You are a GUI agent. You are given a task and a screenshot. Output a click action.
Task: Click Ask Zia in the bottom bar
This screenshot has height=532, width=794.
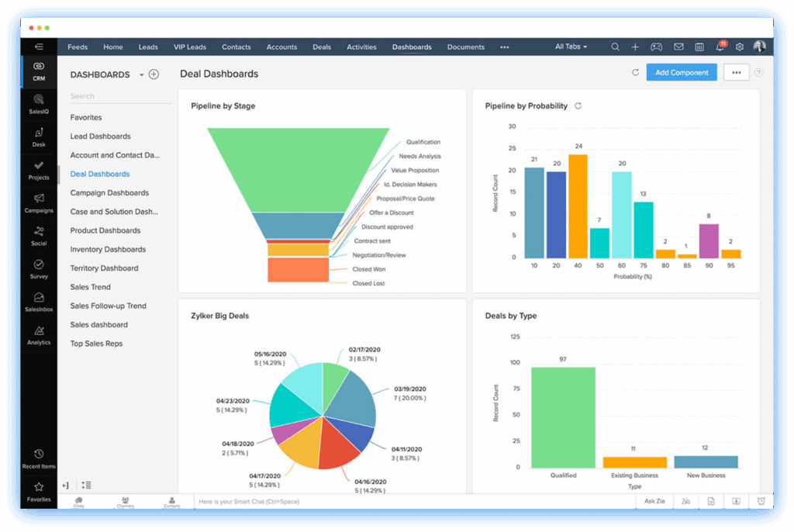click(x=654, y=501)
